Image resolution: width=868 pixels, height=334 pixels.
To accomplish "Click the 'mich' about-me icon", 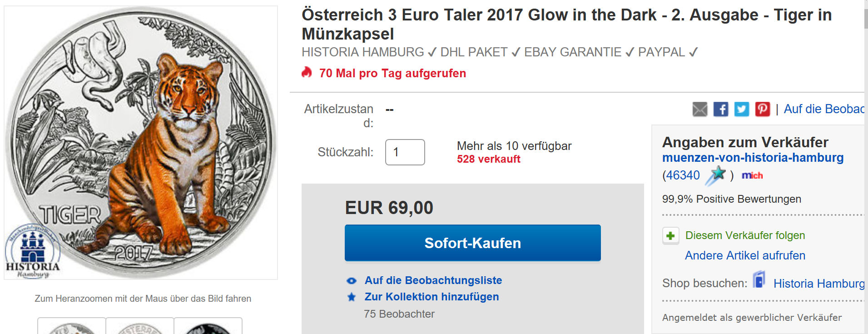I will (x=752, y=175).
